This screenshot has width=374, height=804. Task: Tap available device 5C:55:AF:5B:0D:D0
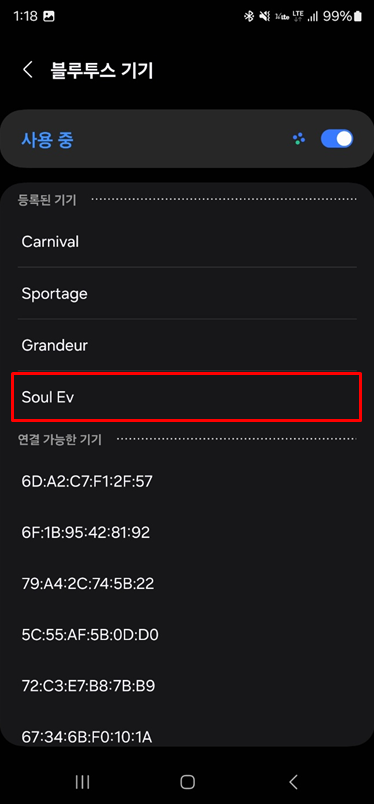[187, 635]
